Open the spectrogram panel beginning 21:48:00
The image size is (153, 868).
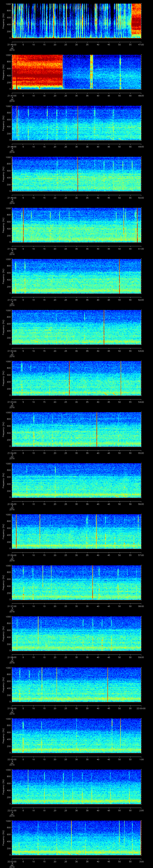pyautogui.click(x=77, y=123)
